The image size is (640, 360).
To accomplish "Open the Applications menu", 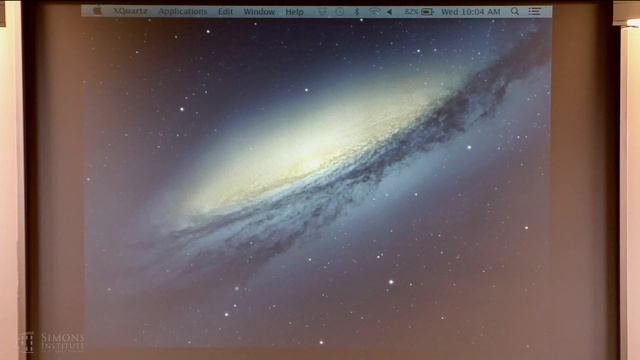I will (x=183, y=12).
